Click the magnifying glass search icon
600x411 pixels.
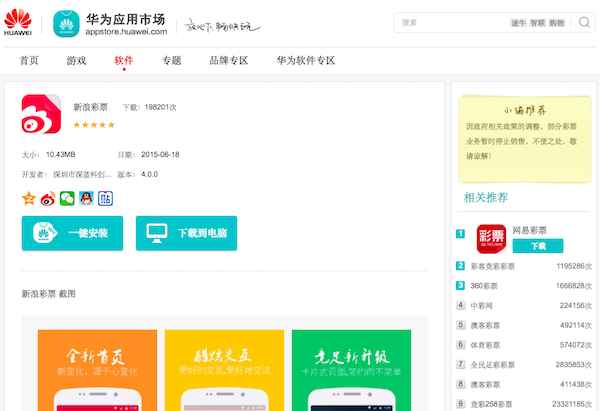583,22
